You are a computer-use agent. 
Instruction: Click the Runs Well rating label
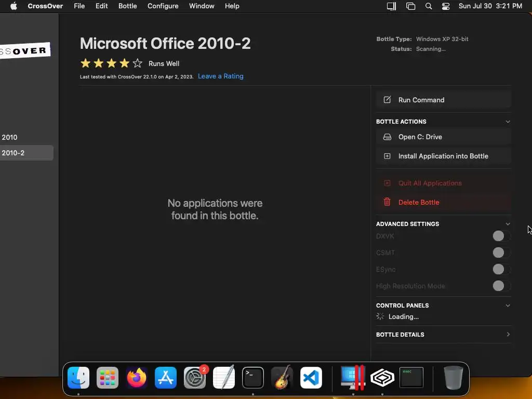pyautogui.click(x=164, y=63)
